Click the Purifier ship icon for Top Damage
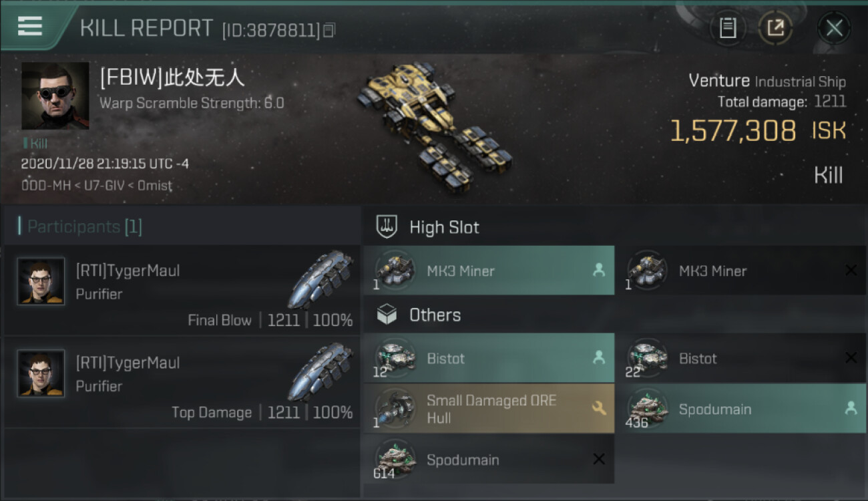Image resolution: width=868 pixels, height=501 pixels. coord(320,371)
